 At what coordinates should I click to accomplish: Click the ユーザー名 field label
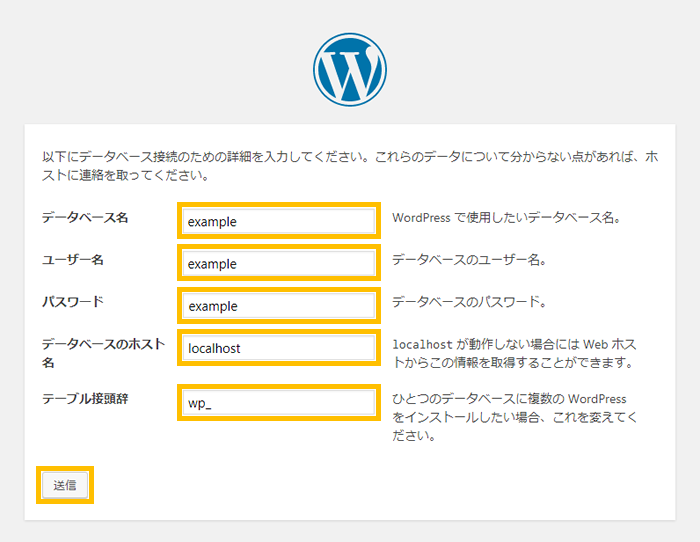73,260
